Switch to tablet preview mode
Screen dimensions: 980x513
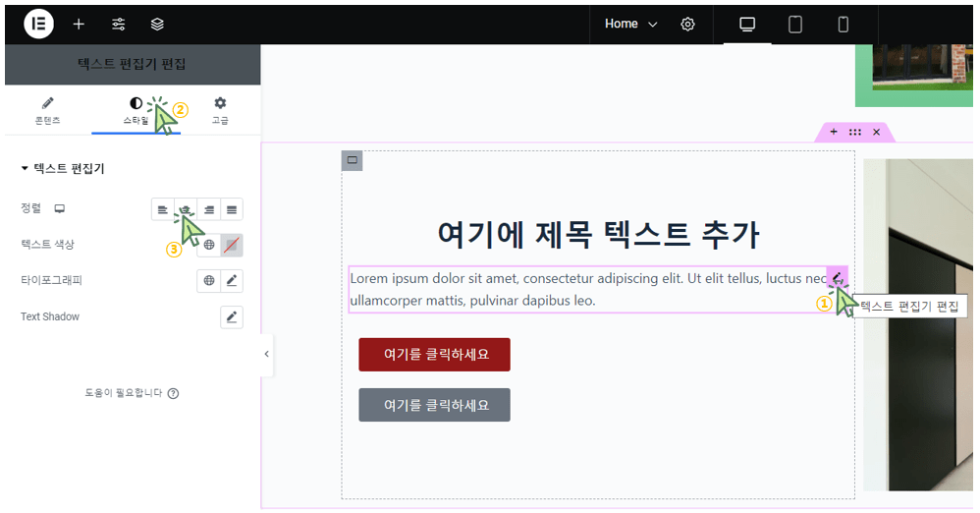(795, 24)
